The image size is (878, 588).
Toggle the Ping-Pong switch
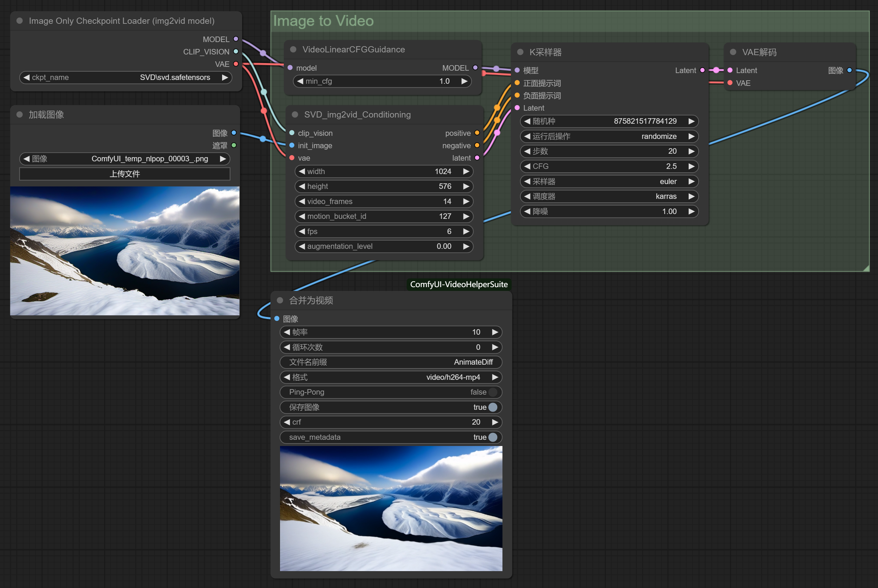click(x=493, y=392)
